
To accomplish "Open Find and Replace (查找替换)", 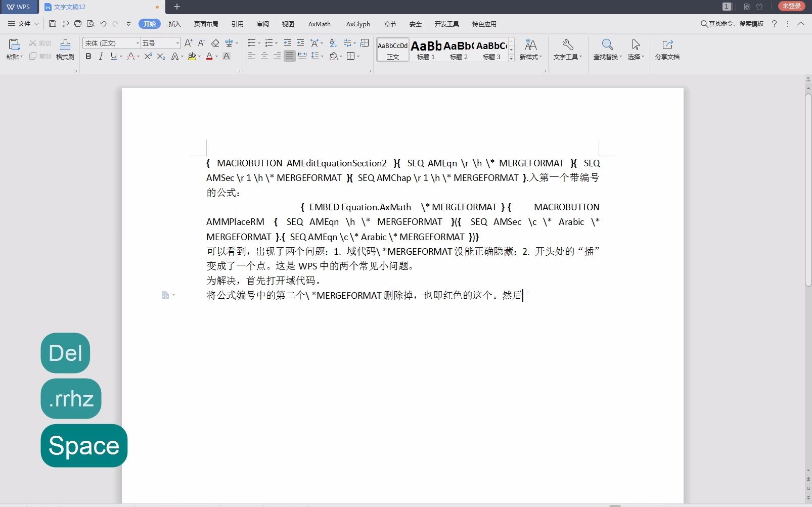I will coord(605,49).
